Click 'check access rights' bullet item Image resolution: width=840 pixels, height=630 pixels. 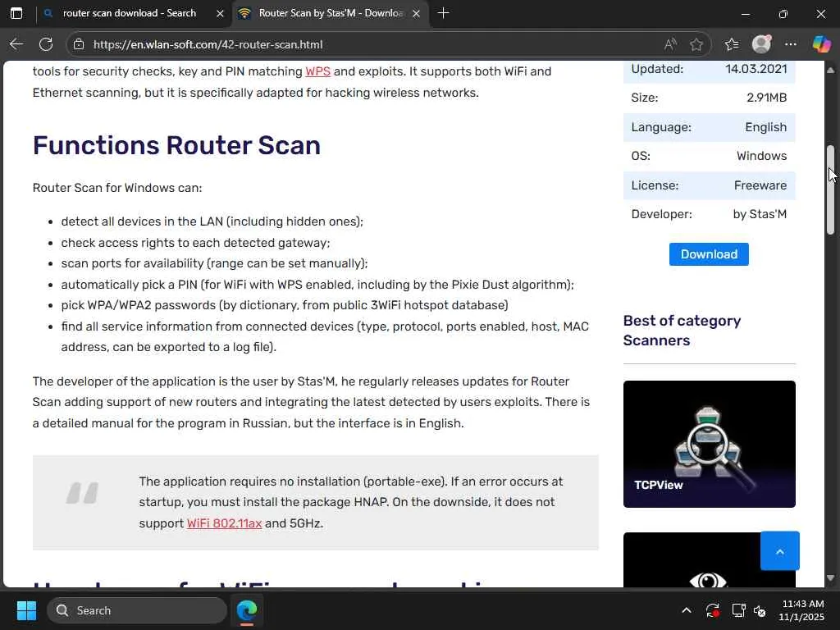click(195, 243)
